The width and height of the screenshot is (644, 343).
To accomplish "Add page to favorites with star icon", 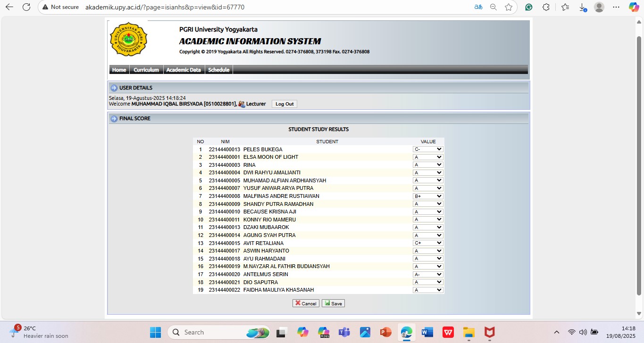I will click(508, 7).
